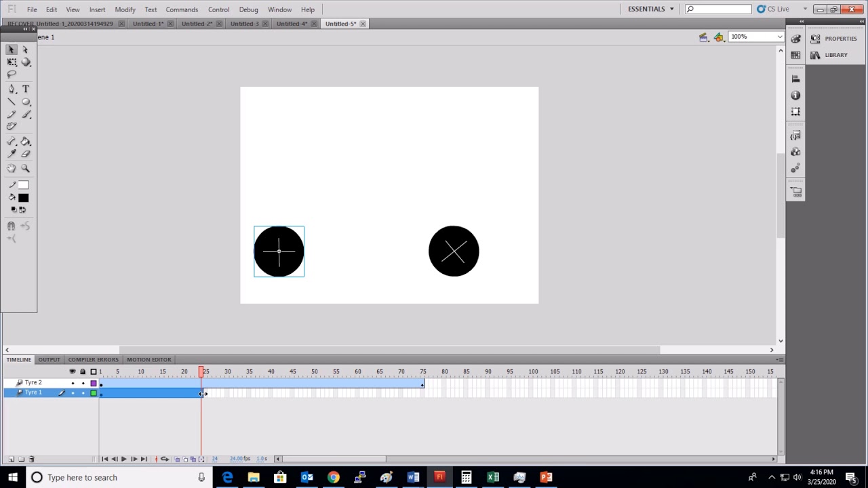Viewport: 868px width, 488px height.
Task: Select the Zoom magnifier tool
Action: [26, 168]
